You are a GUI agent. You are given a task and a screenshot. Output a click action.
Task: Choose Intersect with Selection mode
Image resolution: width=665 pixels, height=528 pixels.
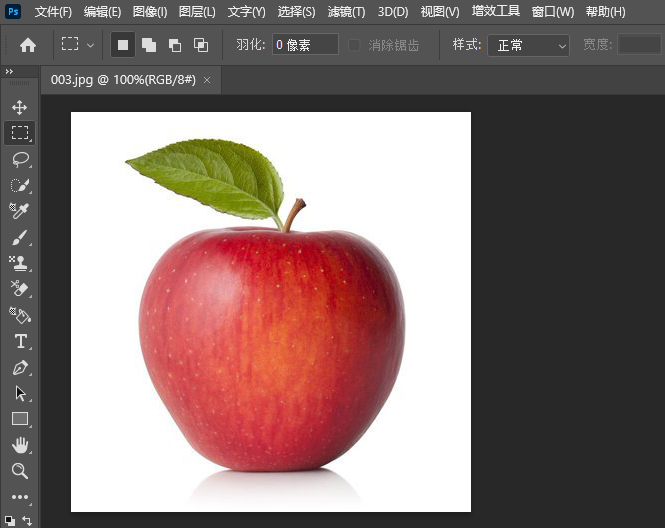click(201, 45)
